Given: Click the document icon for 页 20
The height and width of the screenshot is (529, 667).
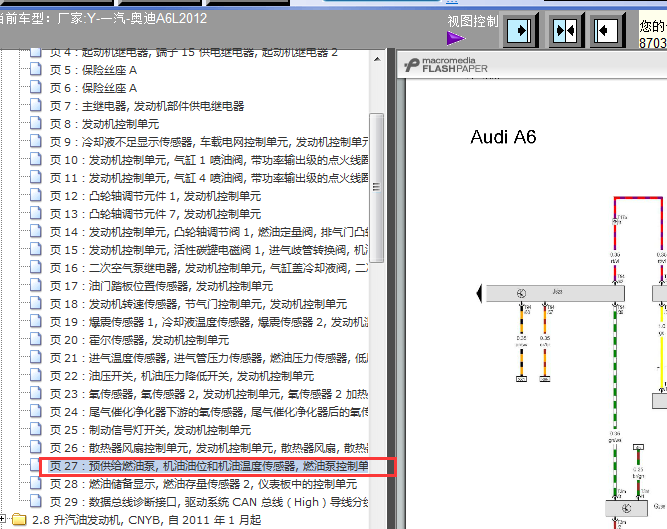Looking at the screenshot, I should pos(36,339).
